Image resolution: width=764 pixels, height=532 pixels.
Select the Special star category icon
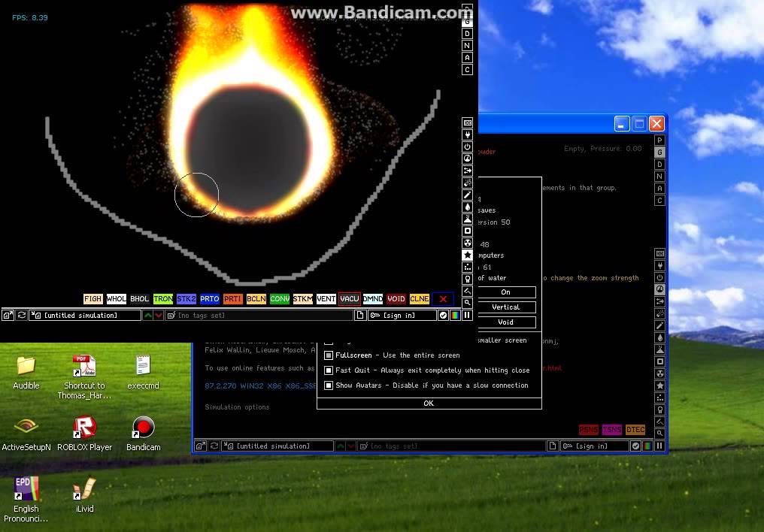coord(467,255)
